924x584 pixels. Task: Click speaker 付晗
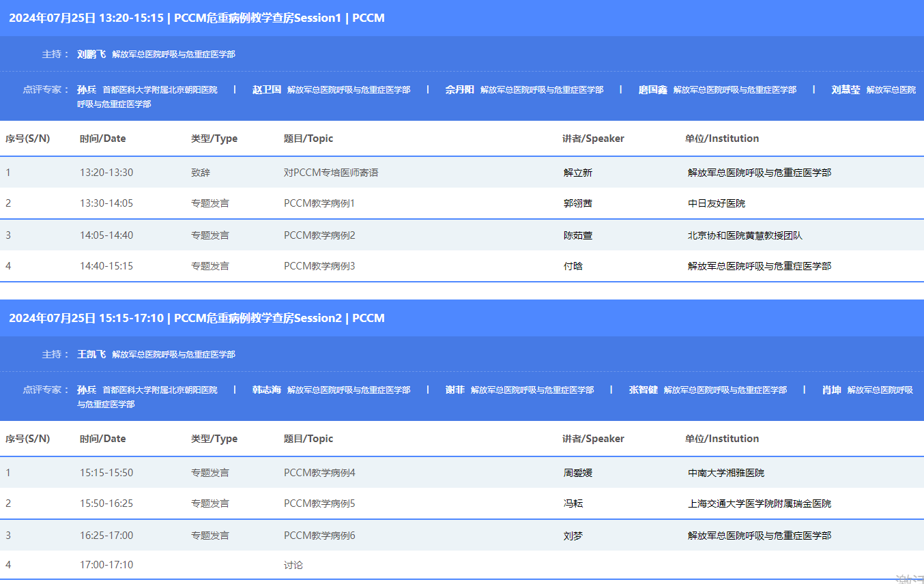click(573, 266)
